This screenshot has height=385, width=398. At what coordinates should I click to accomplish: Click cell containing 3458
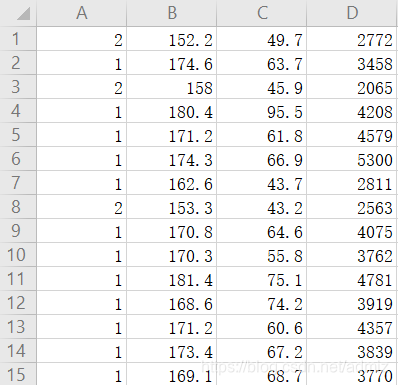(x=352, y=63)
